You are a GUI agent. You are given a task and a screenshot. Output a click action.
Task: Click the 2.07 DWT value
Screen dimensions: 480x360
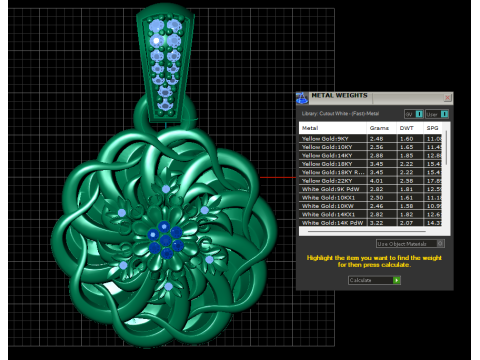pos(406,223)
